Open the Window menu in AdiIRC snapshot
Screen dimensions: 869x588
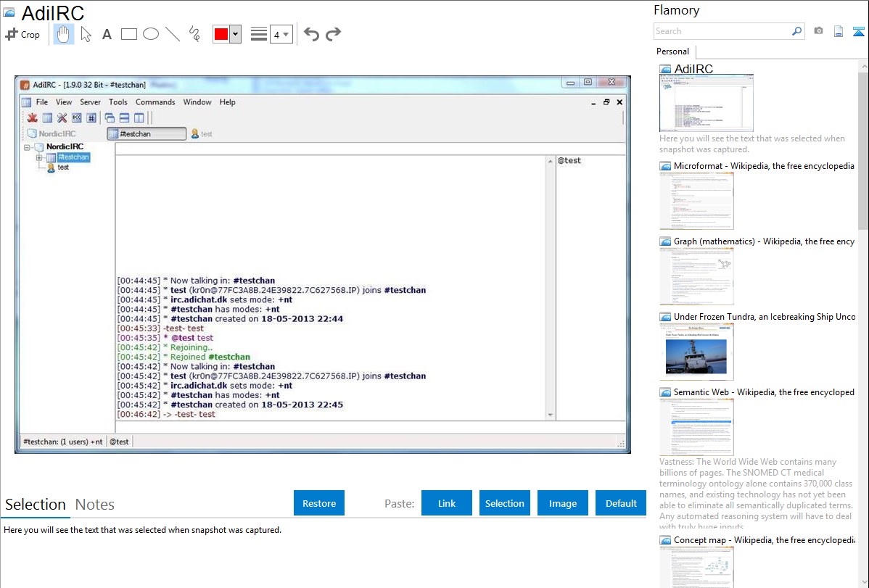point(197,102)
